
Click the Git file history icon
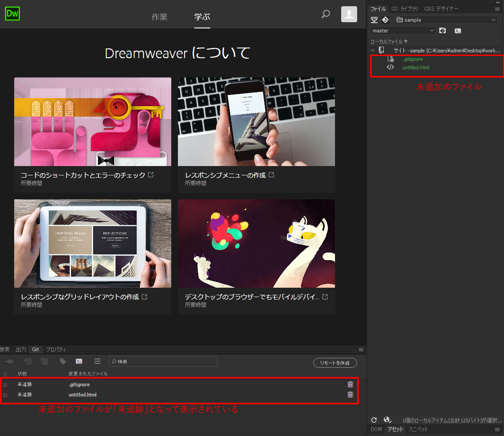point(44,361)
